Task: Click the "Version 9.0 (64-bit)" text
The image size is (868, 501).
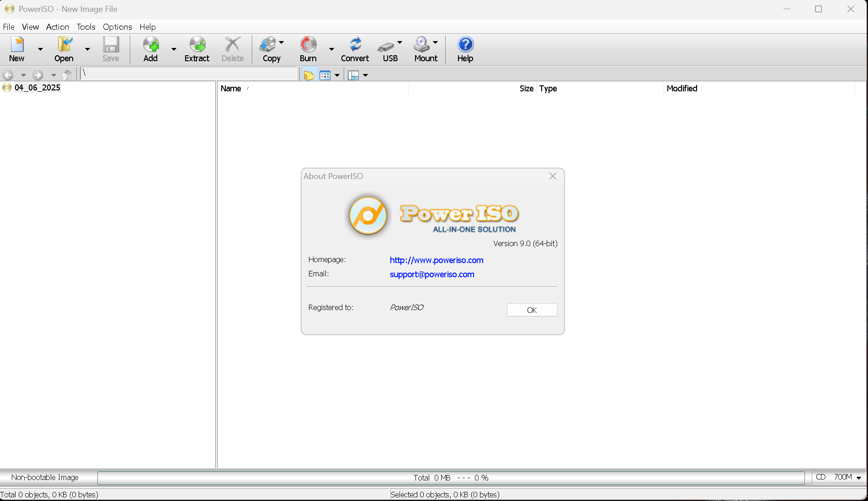Action: 525,244
